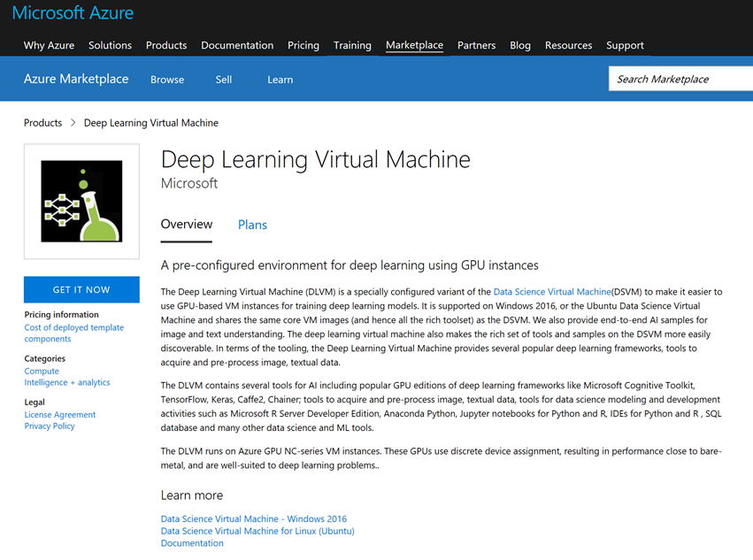The width and height of the screenshot is (753, 560).
Task: Go to the Blog page
Action: tap(520, 45)
